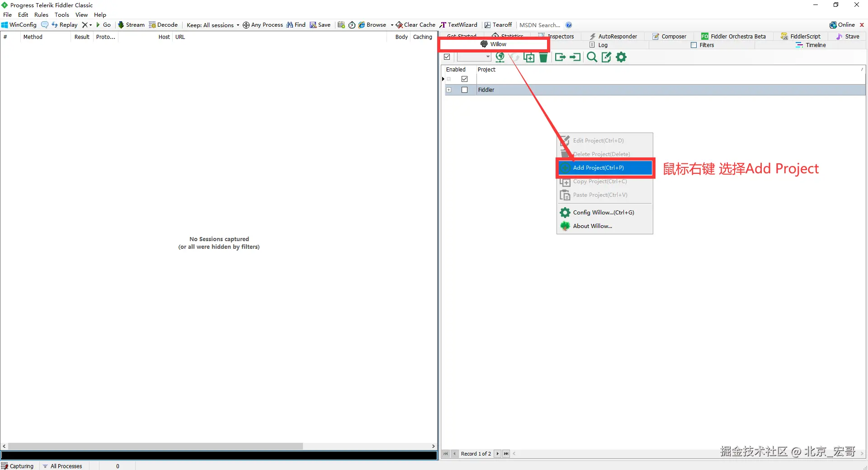The width and height of the screenshot is (868, 470).
Task: Open the Browse dropdown arrow
Action: pyautogui.click(x=392, y=25)
